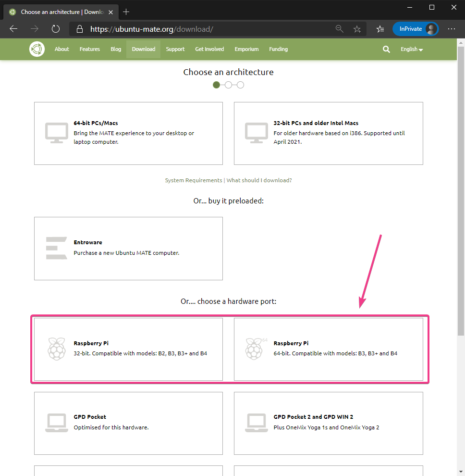Add page to favorites star icon

pyautogui.click(x=357, y=29)
